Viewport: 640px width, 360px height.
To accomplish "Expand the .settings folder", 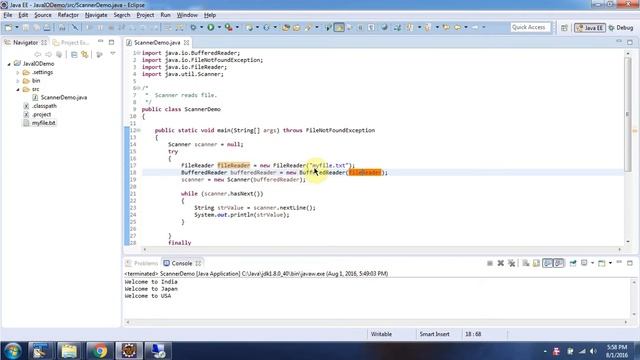I will (18, 73).
